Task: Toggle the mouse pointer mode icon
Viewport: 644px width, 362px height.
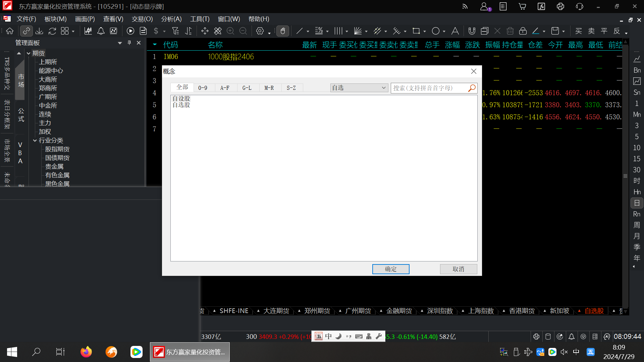Action: coord(283,31)
